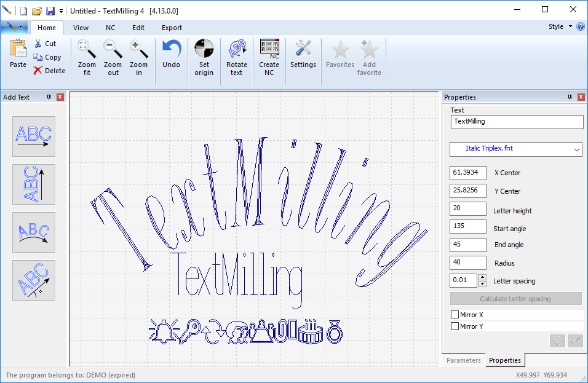This screenshot has height=383, width=588.
Task: Click the cancel changes button
Action: (557, 341)
